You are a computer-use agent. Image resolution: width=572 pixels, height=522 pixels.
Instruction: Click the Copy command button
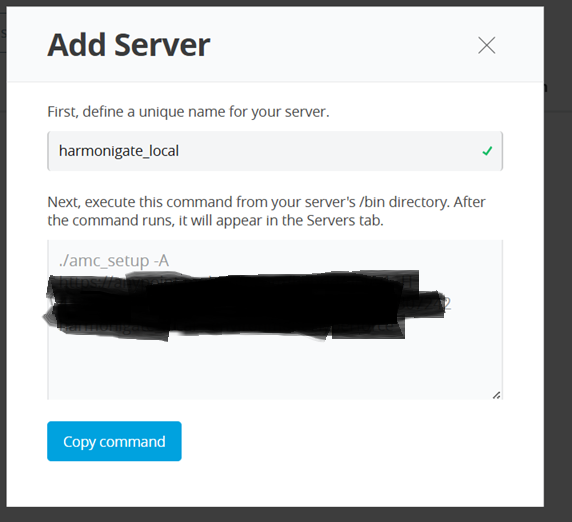pos(114,441)
